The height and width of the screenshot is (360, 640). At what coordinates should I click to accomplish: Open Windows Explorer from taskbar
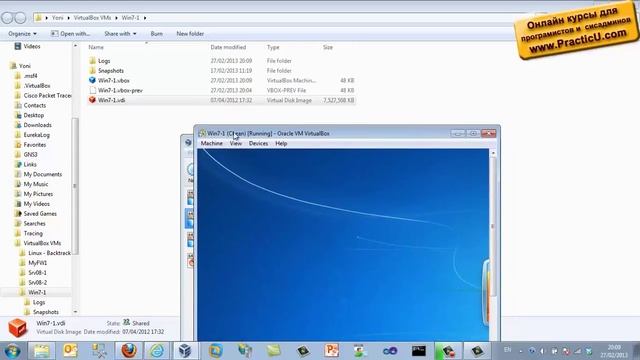coord(41,351)
